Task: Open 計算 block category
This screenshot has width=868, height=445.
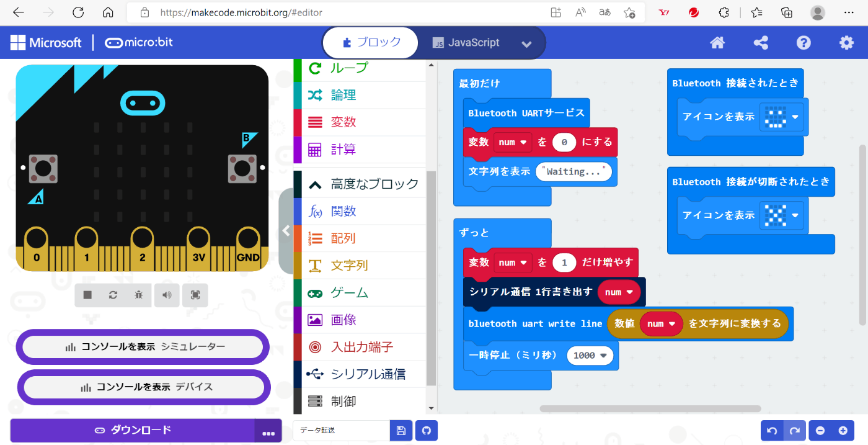Action: coord(360,150)
